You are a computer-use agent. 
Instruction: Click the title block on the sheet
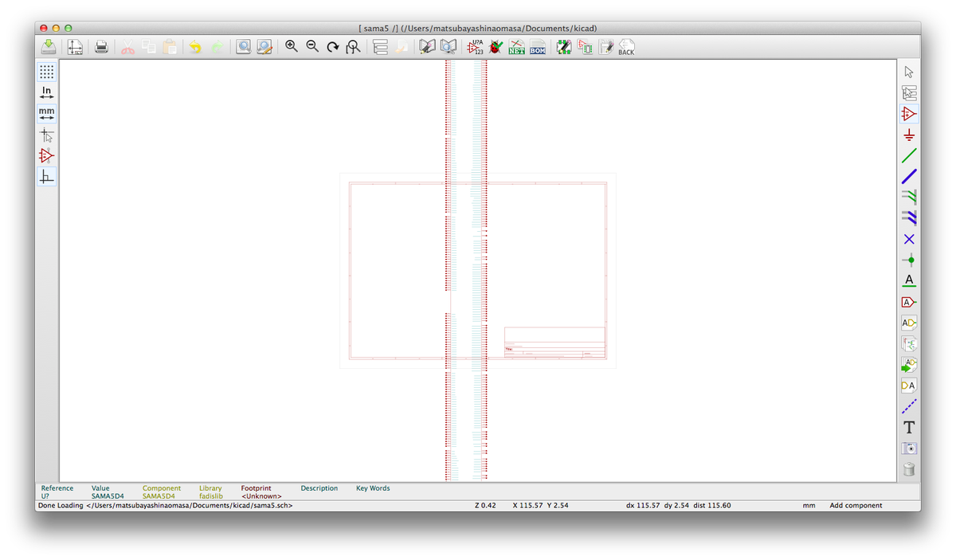tap(554, 343)
